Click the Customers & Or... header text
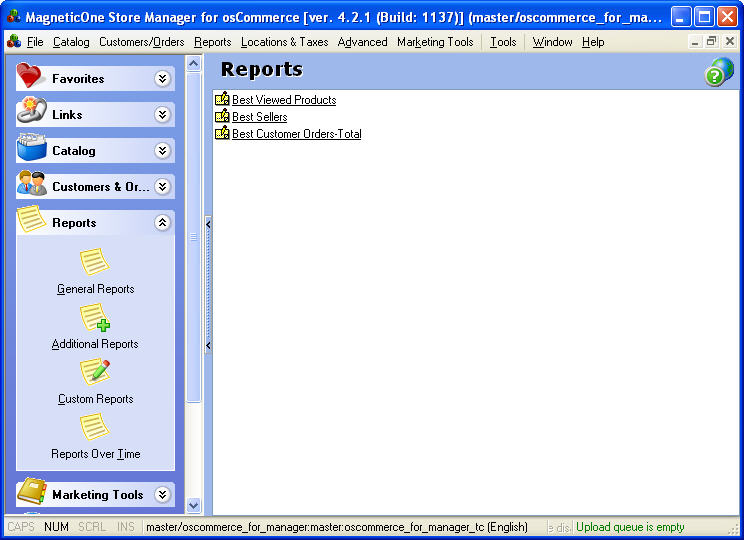The width and height of the screenshot is (744, 540). click(101, 187)
